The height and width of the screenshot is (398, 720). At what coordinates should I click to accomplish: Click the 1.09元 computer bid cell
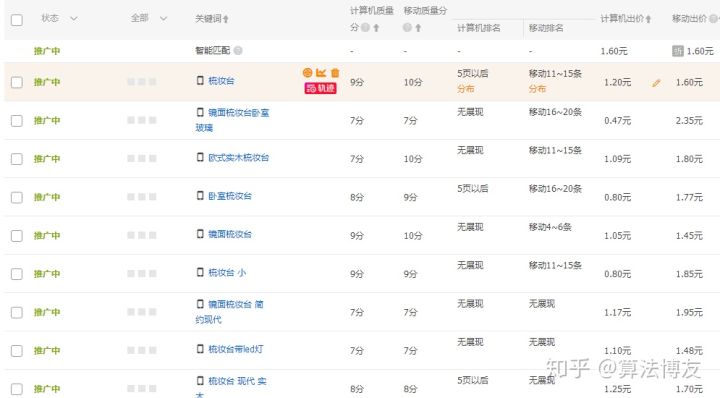tap(617, 159)
